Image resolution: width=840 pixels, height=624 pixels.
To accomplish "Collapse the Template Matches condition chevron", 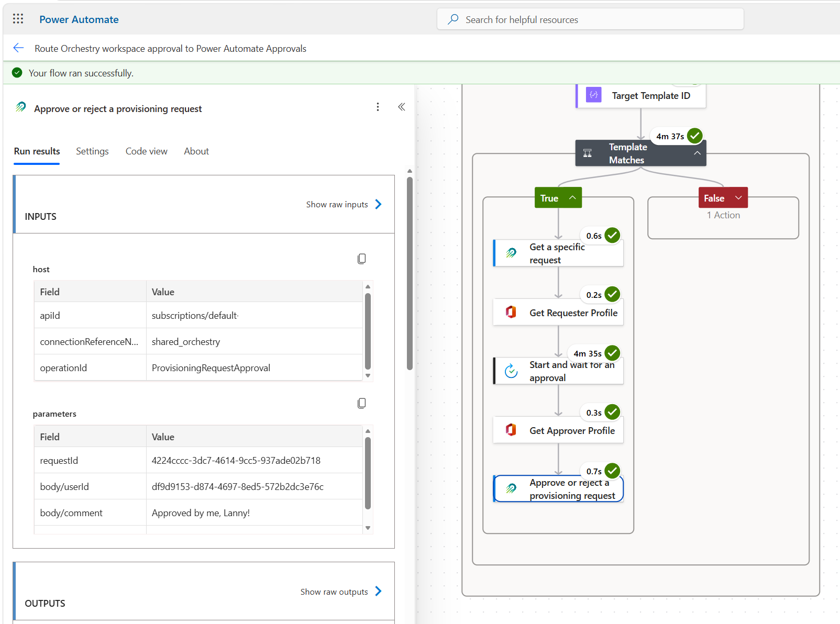I will click(697, 153).
